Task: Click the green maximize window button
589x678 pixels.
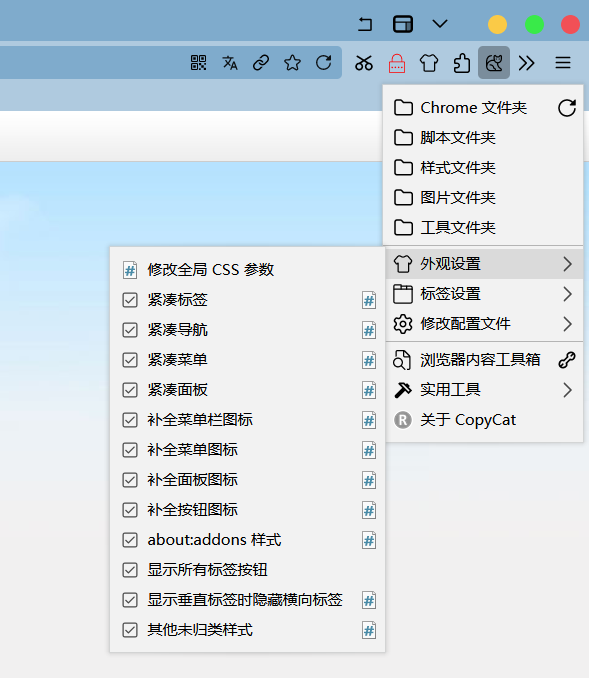Action: (534, 24)
